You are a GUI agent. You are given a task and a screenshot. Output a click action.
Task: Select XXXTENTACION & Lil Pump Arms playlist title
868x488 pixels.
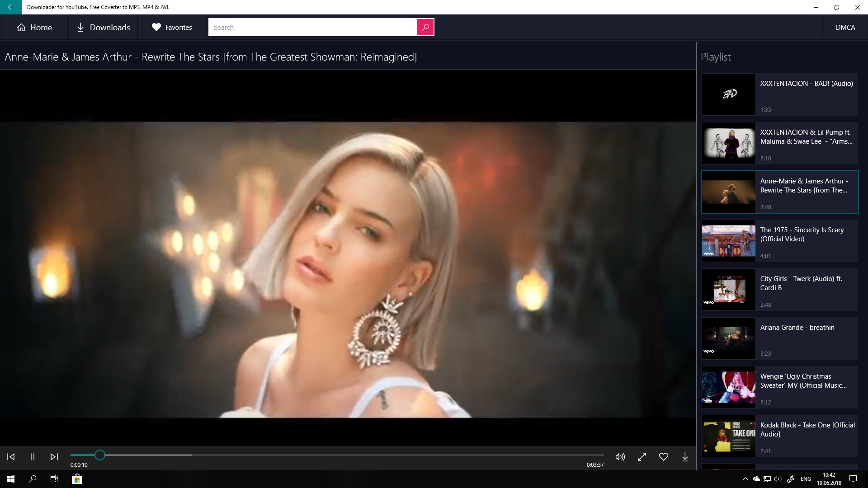pyautogui.click(x=807, y=137)
